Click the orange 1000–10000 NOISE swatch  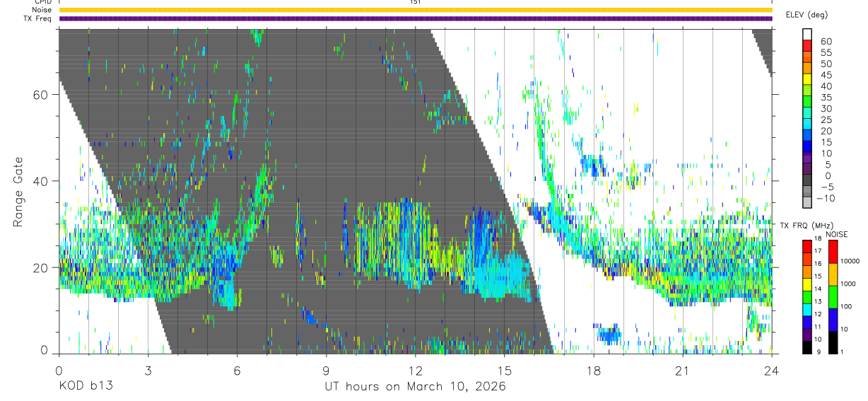(833, 274)
